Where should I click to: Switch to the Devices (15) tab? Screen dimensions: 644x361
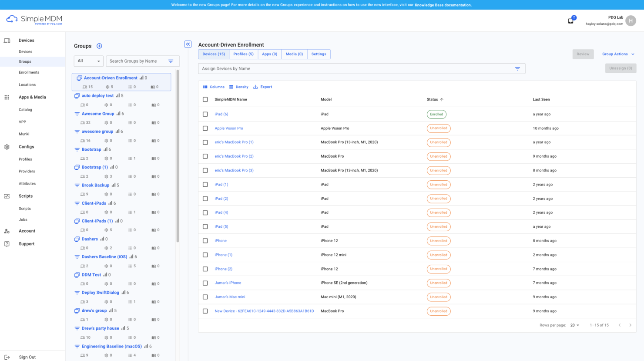coord(214,54)
